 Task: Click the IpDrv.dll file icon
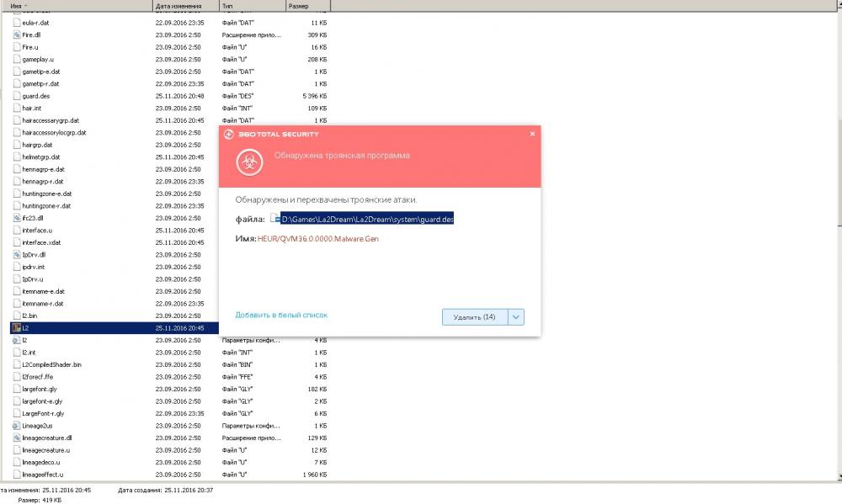tap(17, 254)
